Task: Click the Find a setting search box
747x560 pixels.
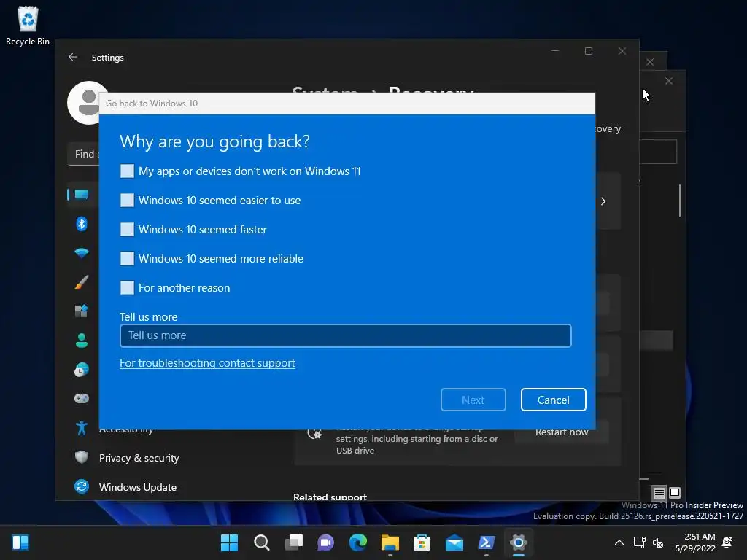Action: coord(84,154)
